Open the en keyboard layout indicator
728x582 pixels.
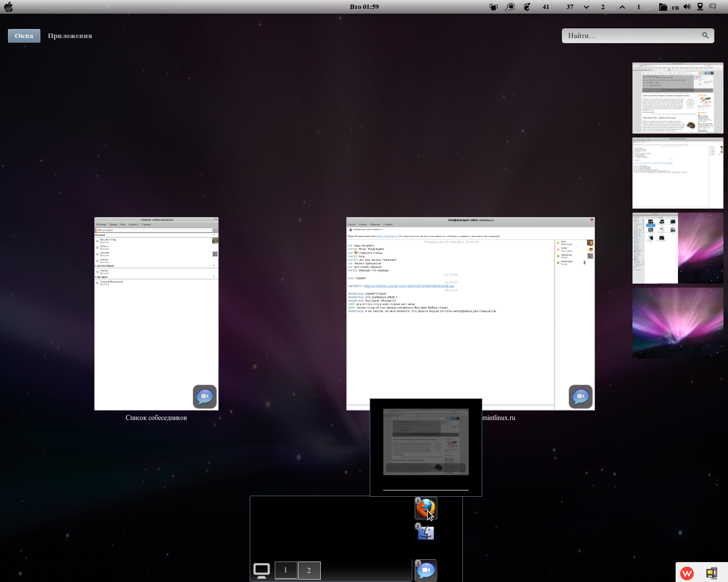point(675,7)
